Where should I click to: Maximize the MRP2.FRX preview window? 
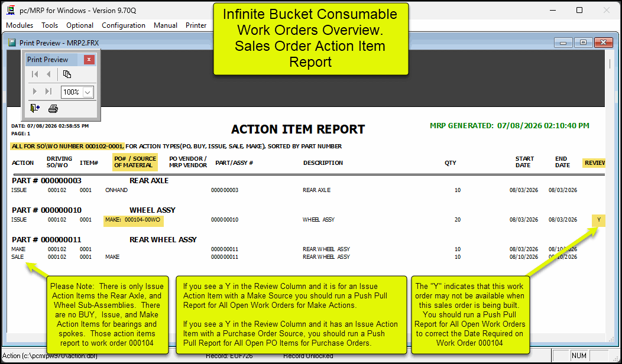click(583, 43)
